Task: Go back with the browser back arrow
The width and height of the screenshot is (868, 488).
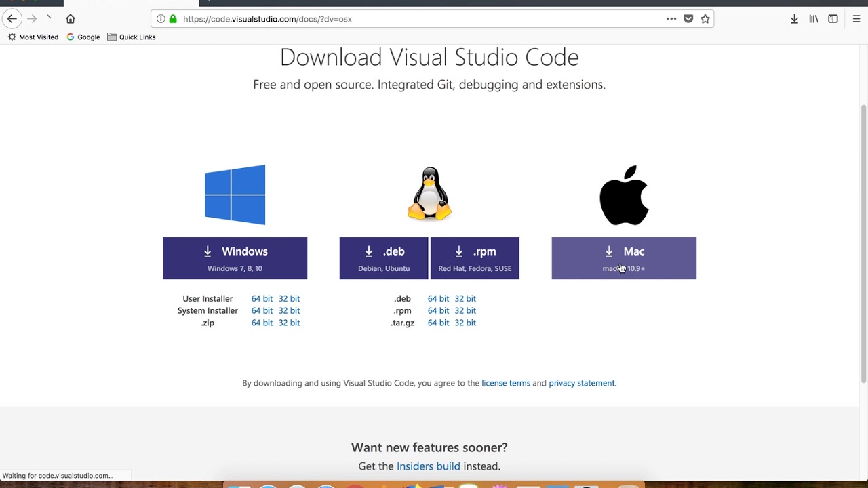Action: [x=12, y=19]
